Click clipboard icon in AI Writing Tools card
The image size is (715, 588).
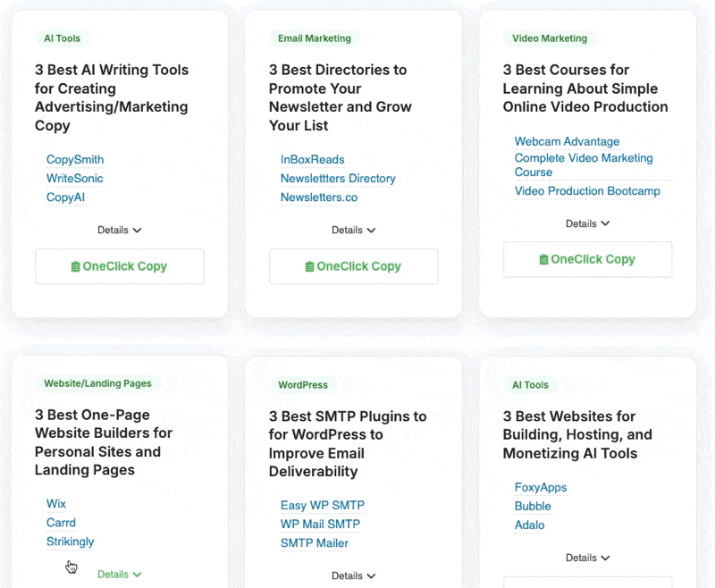point(76,266)
